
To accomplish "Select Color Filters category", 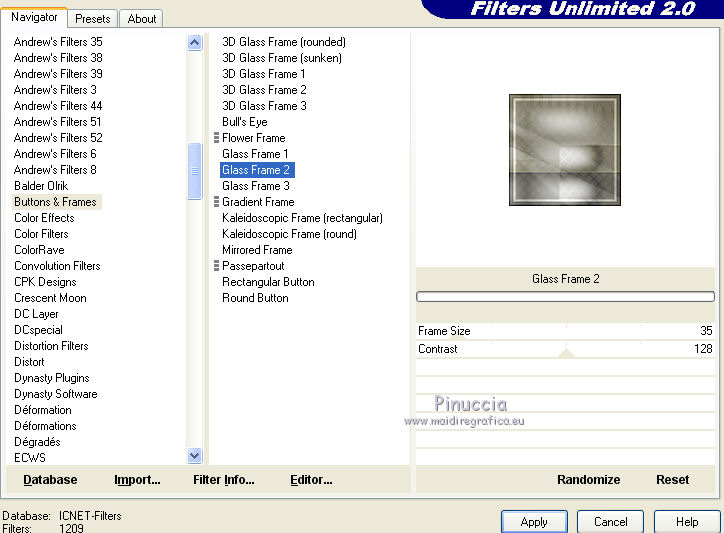I will point(42,234).
